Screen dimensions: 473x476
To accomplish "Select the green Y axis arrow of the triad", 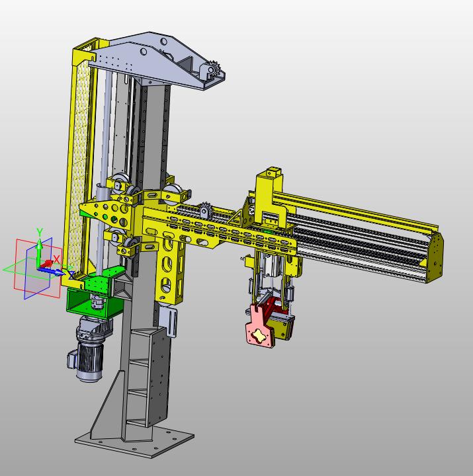I will (38, 253).
